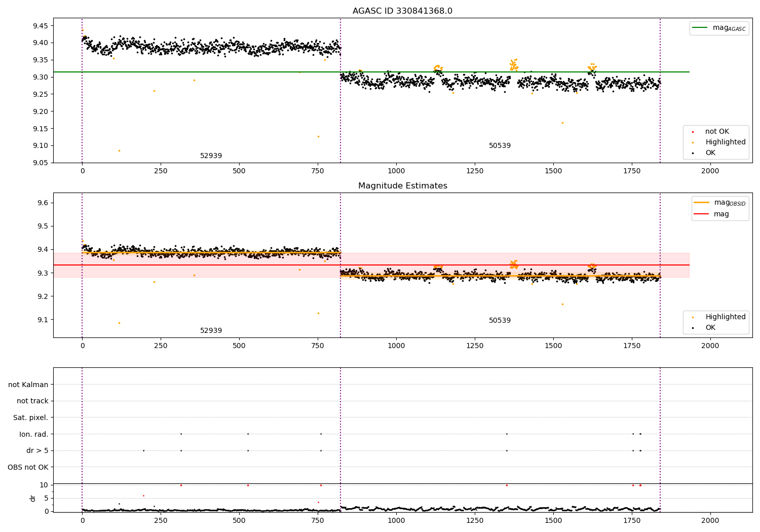Screen dimensions: 760x532
Task: Select the mag AGASC legend entry in top plot
Action: coord(719,28)
